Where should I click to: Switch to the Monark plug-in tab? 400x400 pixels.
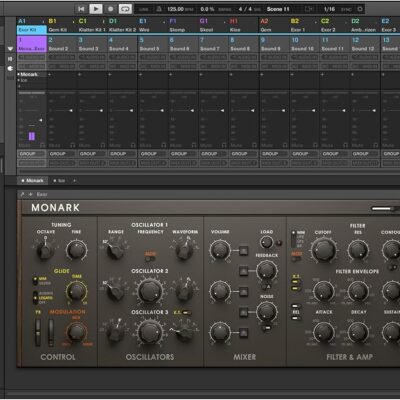click(32, 180)
